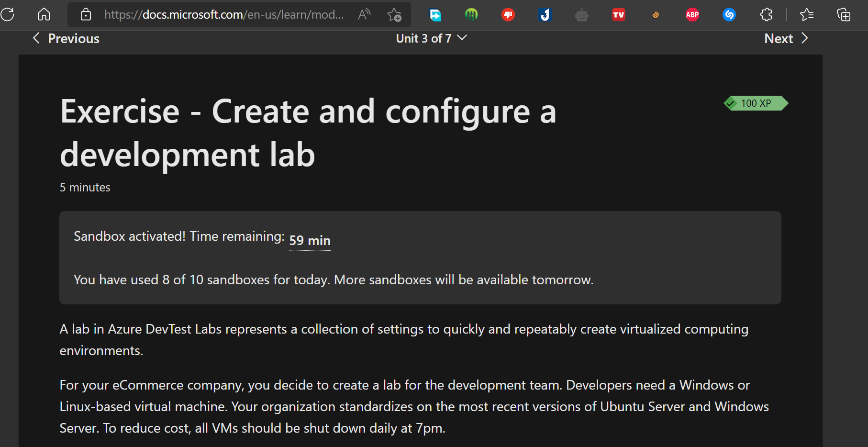Open the red TV extension icon

tap(619, 15)
